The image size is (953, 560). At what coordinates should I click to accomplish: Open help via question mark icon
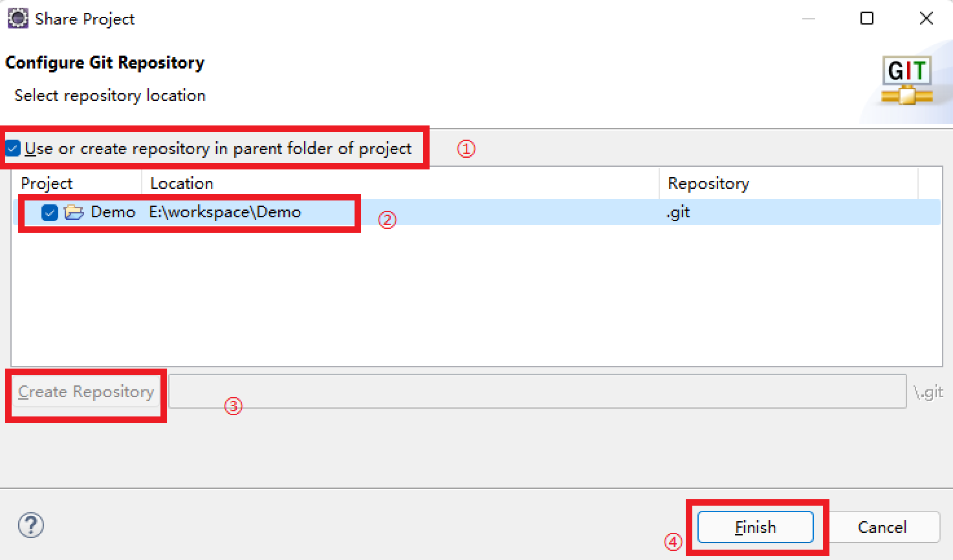coord(31,525)
